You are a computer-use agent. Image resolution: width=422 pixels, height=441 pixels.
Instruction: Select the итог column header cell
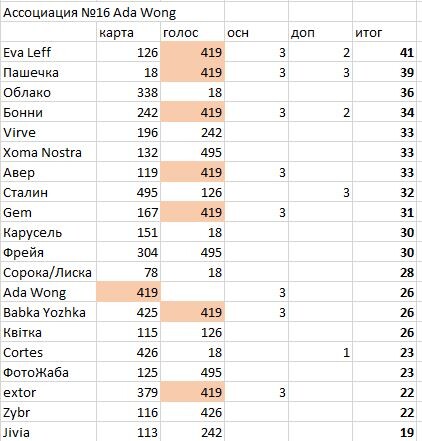pyautogui.click(x=384, y=32)
